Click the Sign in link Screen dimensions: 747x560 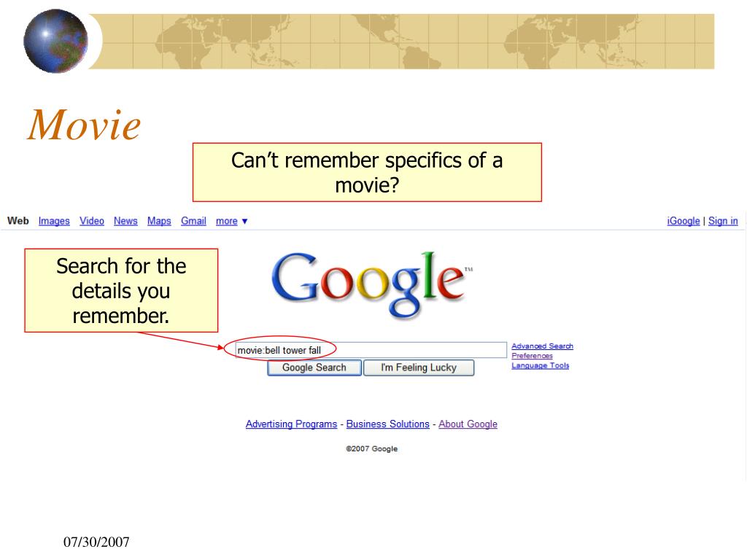(x=723, y=221)
